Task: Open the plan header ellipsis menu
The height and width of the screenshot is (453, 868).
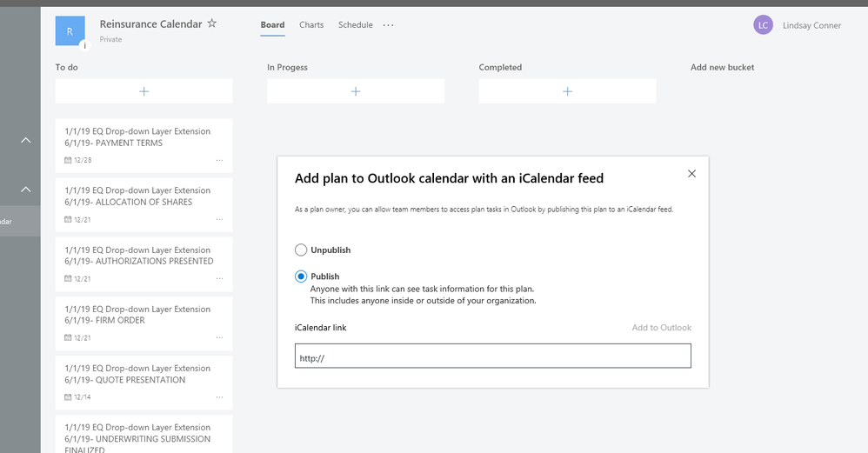Action: (388, 25)
